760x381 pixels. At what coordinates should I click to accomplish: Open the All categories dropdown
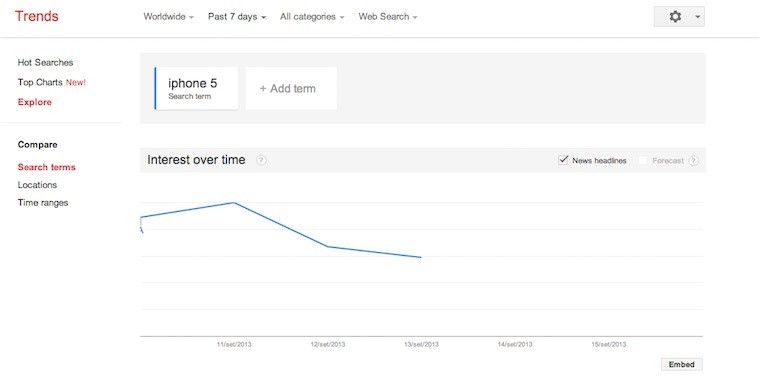point(312,16)
